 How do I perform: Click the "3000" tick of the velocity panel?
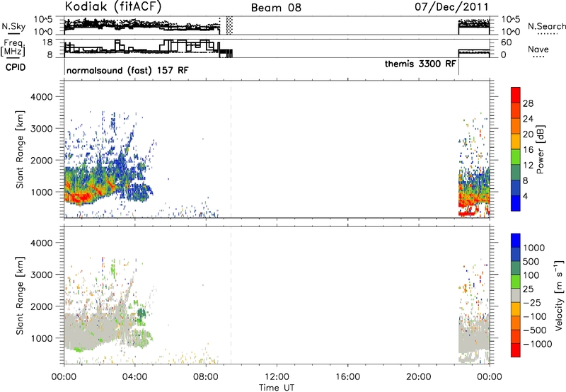click(41, 275)
